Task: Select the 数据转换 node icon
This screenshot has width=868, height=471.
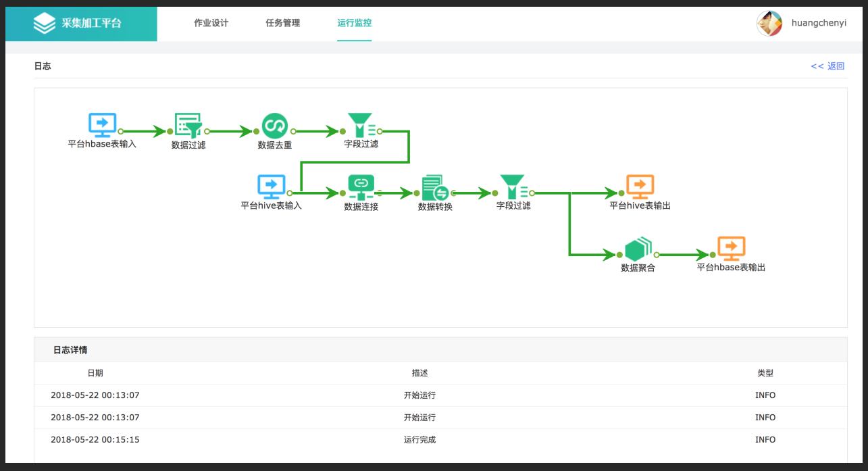Action: (x=435, y=188)
